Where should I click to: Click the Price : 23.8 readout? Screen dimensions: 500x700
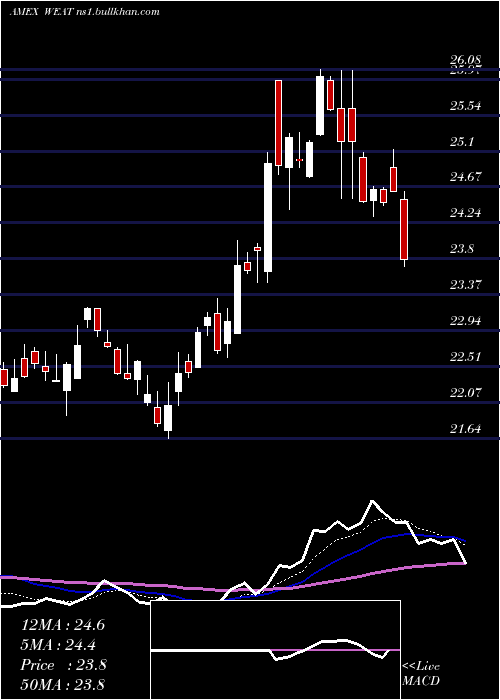tap(63, 665)
